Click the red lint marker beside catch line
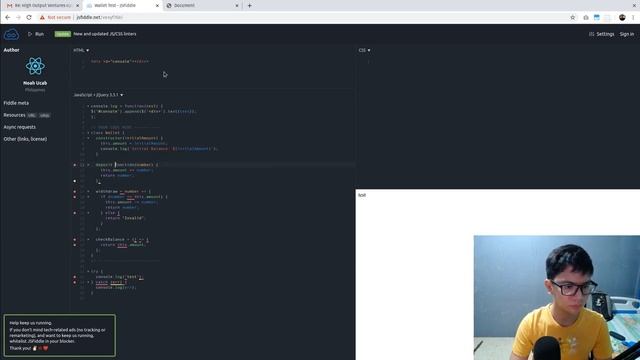The height and width of the screenshot is (360, 640). [75, 282]
